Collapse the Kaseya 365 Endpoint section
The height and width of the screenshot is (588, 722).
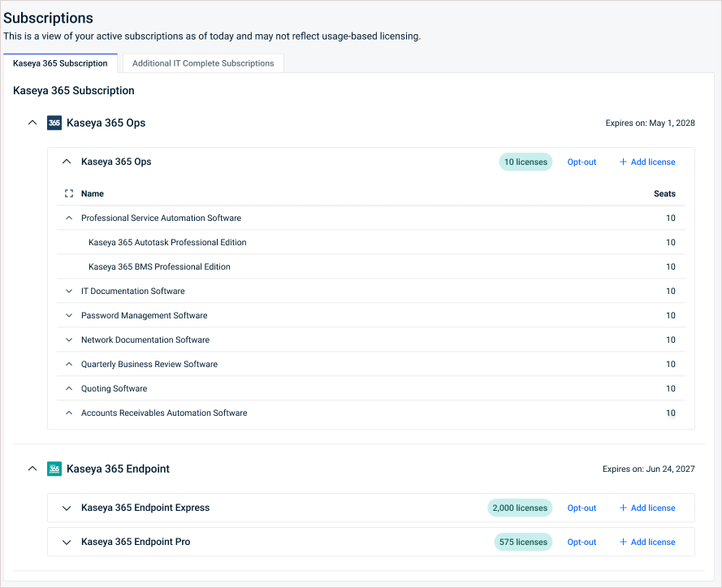coord(32,469)
